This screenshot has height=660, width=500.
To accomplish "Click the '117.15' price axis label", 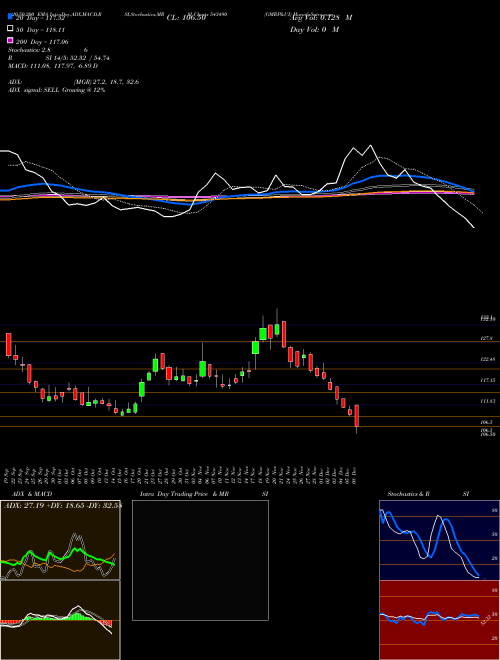I will (488, 380).
